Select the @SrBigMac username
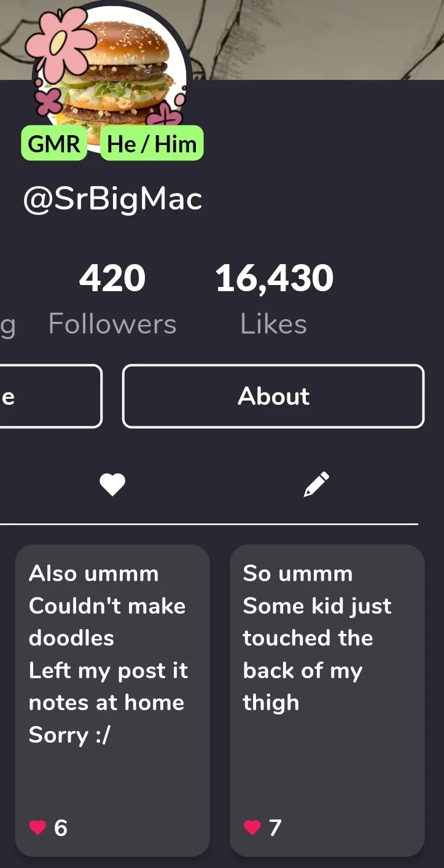 tap(112, 200)
